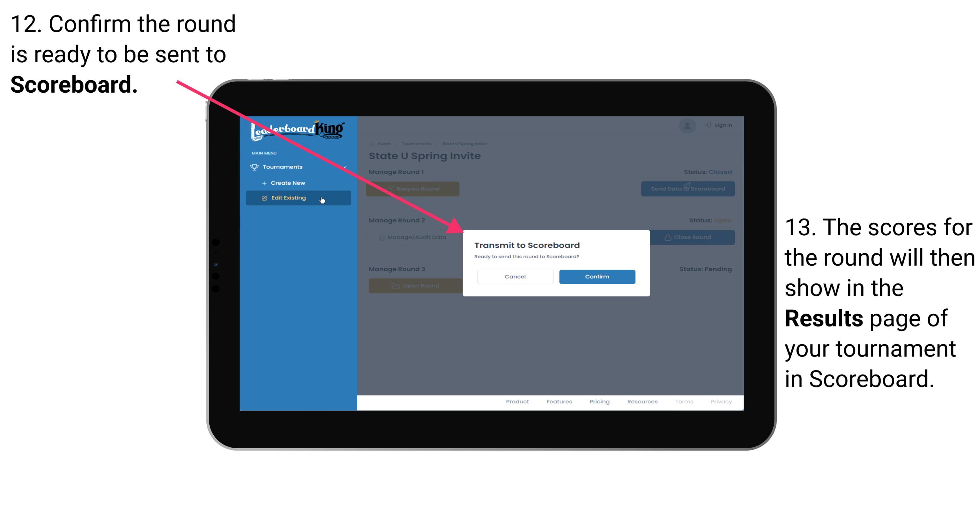Select the Tournaments menu item
Viewport: 980px width, 527px height.
coord(284,167)
